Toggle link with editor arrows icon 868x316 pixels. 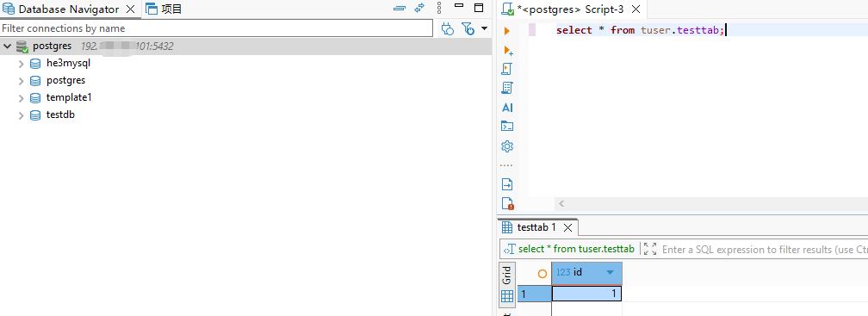tap(419, 8)
